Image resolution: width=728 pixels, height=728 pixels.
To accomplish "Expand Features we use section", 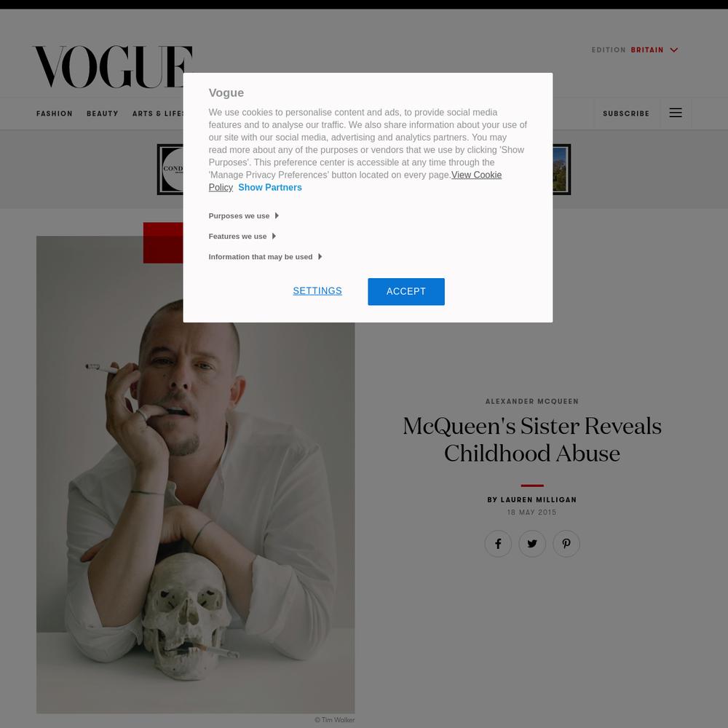I will [x=242, y=237].
